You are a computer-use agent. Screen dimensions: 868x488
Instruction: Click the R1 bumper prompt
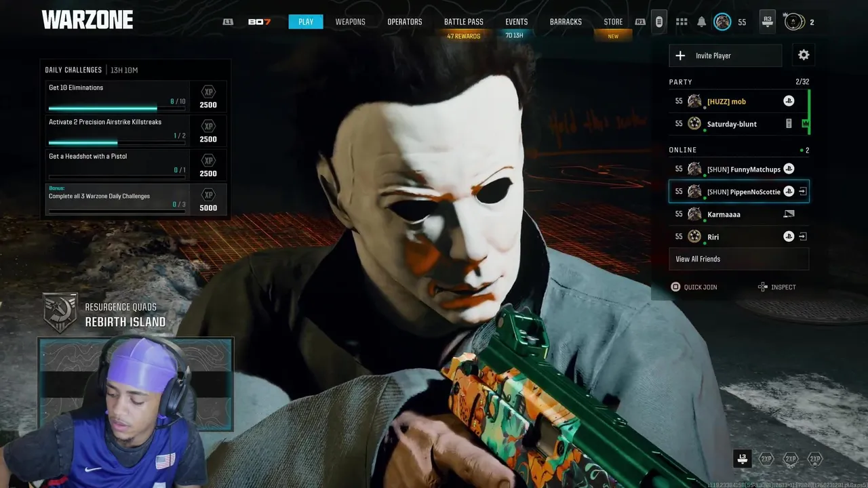coord(639,22)
